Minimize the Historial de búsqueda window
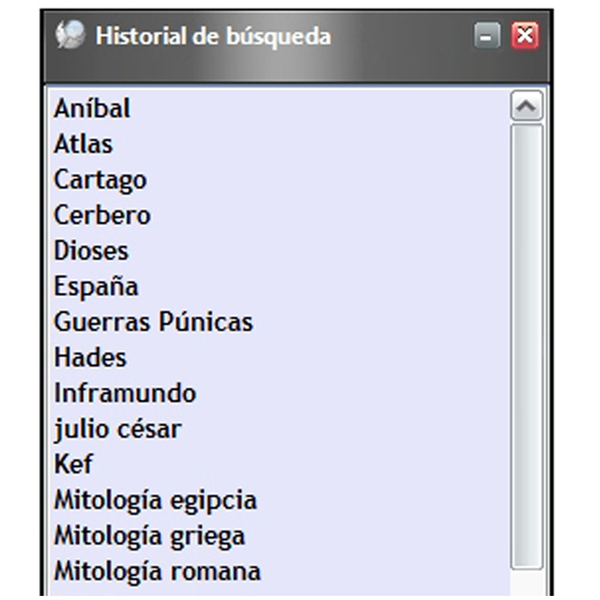 (x=487, y=36)
